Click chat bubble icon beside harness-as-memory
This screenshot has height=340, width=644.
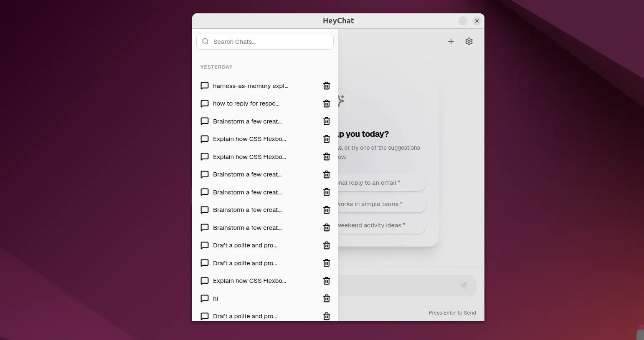[x=205, y=86]
